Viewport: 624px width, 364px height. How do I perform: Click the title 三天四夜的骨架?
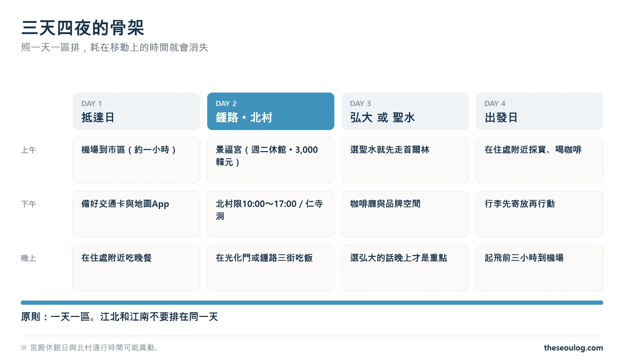click(83, 28)
